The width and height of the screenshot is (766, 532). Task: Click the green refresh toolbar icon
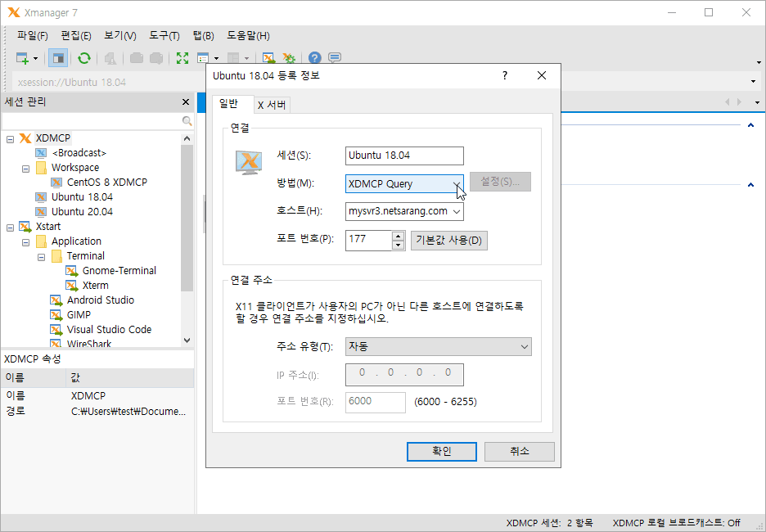[84, 59]
